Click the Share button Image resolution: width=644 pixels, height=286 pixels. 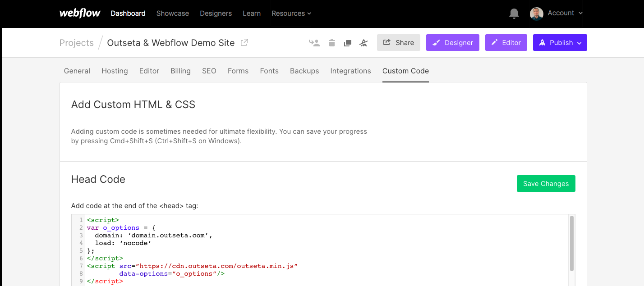(x=399, y=42)
